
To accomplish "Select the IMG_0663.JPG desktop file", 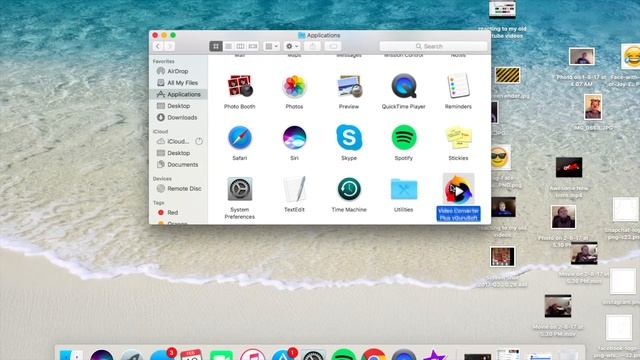I will (x=593, y=107).
